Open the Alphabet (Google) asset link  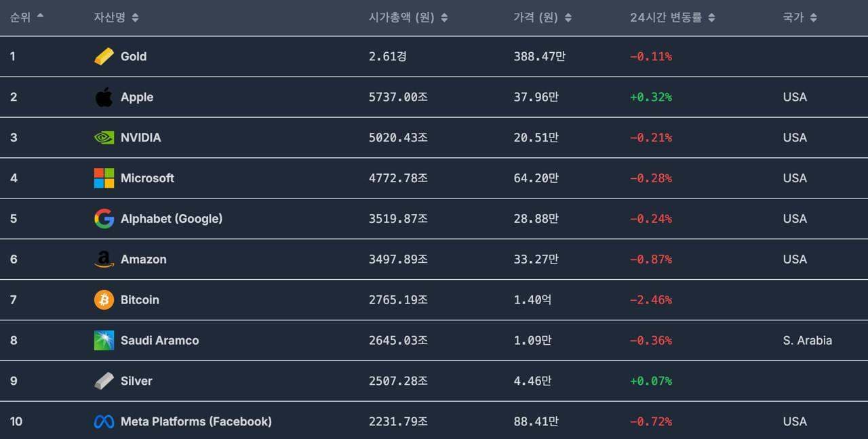(171, 219)
